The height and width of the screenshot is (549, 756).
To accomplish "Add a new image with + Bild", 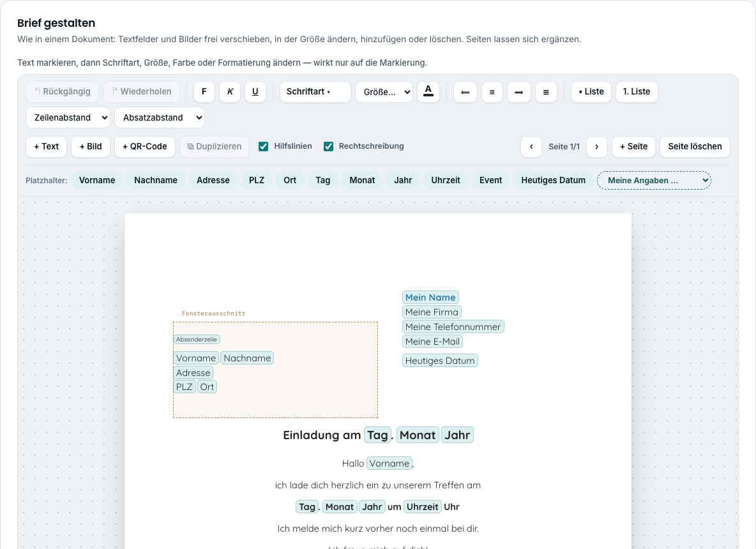I will (91, 147).
